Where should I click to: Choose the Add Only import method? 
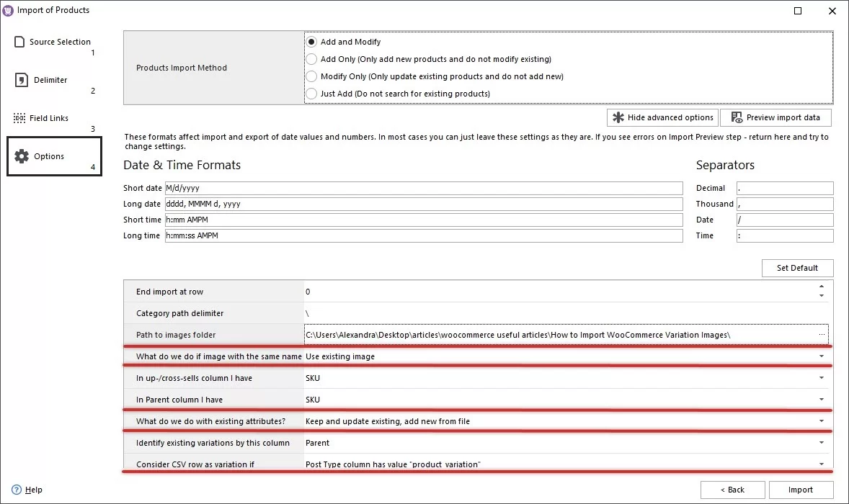(x=311, y=59)
